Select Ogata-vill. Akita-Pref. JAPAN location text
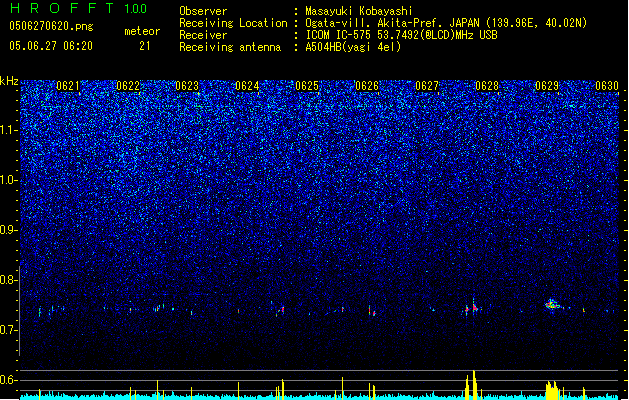Image resolution: width=629 pixels, height=400 pixels. [x=446, y=23]
